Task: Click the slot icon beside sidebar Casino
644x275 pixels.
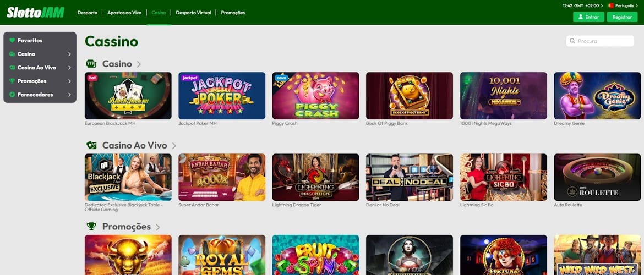Action: [12, 54]
